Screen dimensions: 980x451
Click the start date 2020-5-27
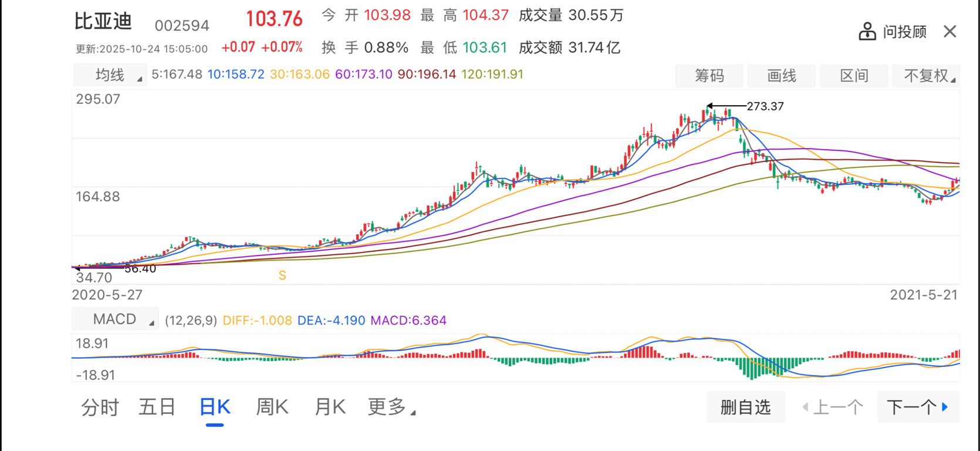pos(107,295)
